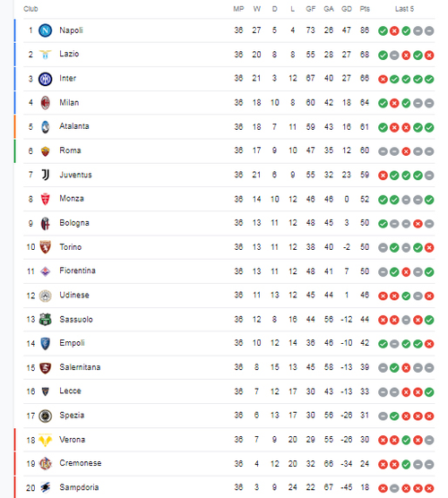
Task: Select the Inter club logo
Action: coord(45,79)
